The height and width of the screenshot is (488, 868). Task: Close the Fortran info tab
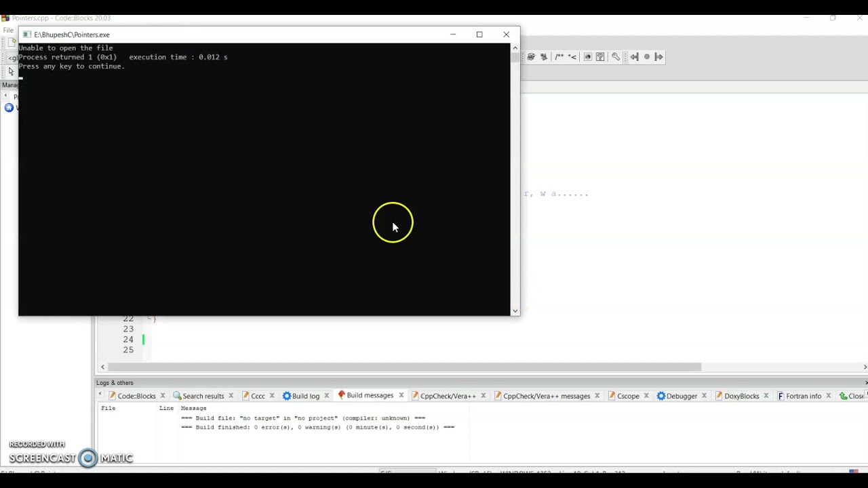pyautogui.click(x=829, y=396)
